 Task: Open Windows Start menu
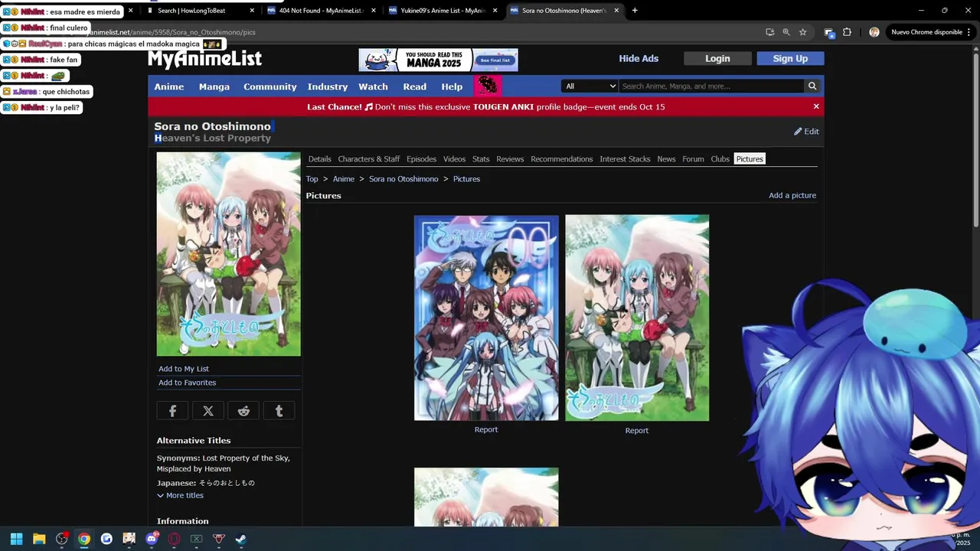coord(16,539)
